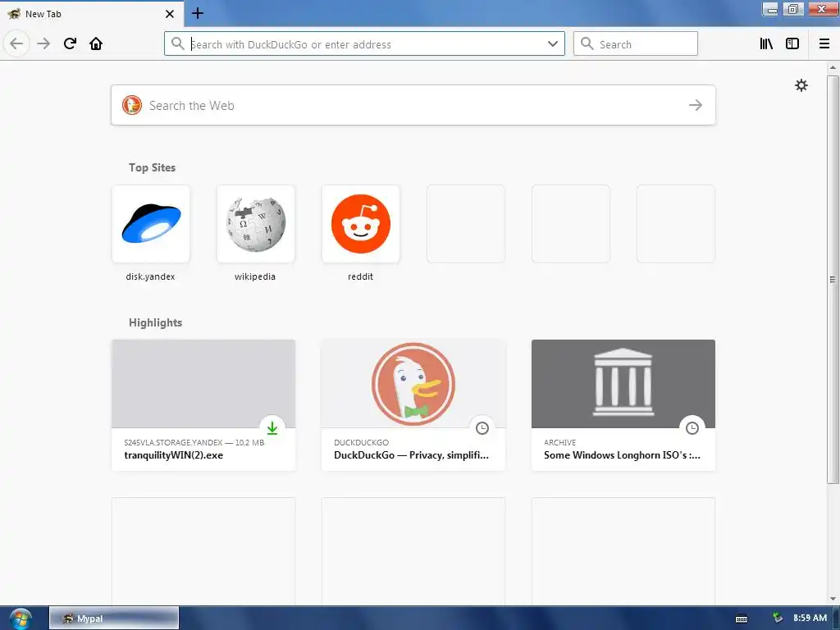The height and width of the screenshot is (630, 840).
Task: Select the Mypal taskbar button
Action: coord(114,619)
